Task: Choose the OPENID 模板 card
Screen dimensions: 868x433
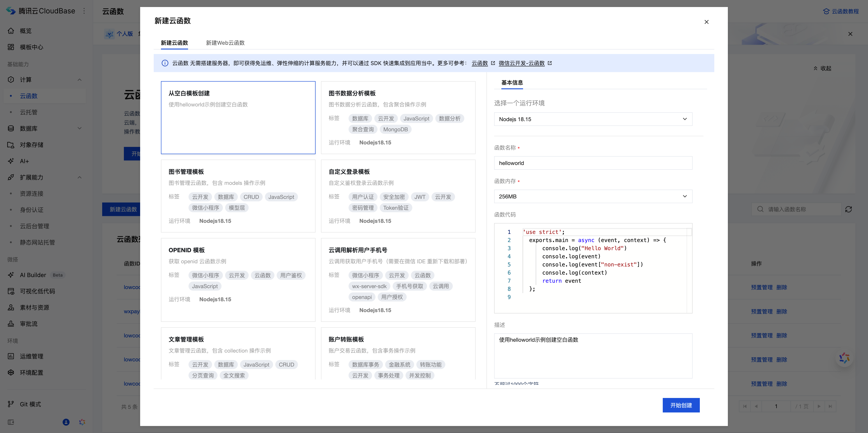Action: (238, 280)
